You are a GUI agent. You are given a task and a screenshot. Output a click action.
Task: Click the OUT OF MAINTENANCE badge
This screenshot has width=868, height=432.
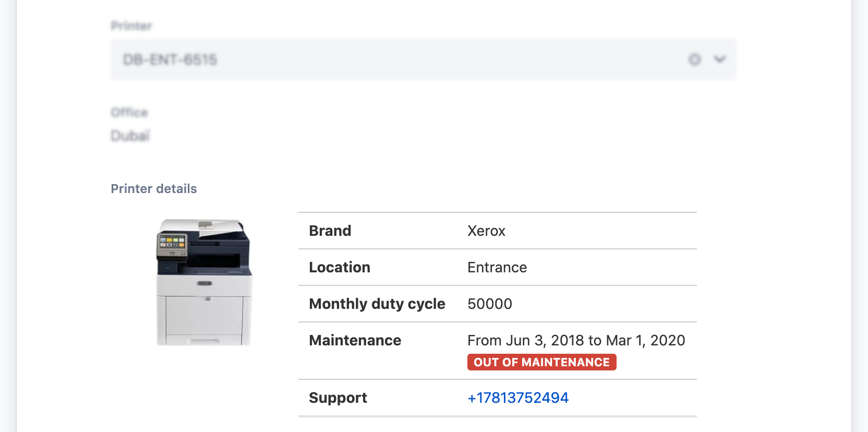tap(541, 362)
